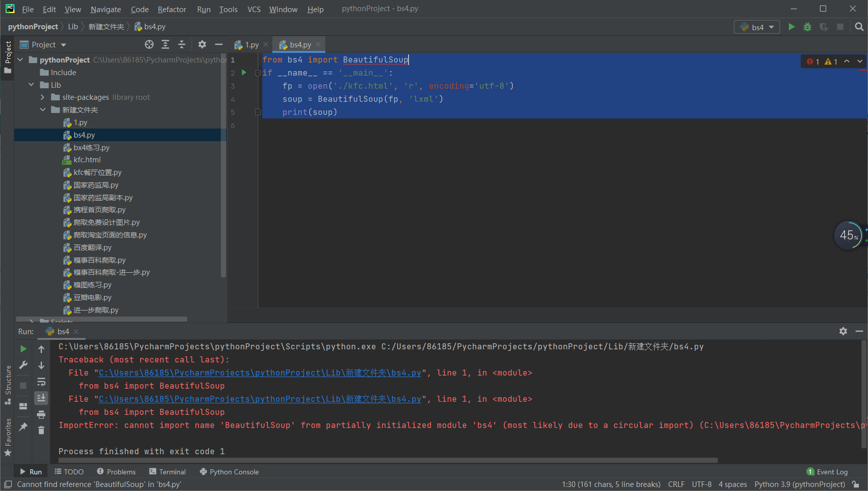
Task: Close the bs4.py editor tab
Action: click(x=318, y=44)
